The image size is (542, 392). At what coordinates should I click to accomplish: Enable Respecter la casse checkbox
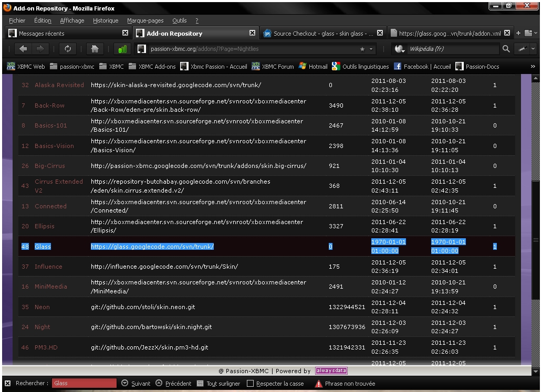point(251,384)
